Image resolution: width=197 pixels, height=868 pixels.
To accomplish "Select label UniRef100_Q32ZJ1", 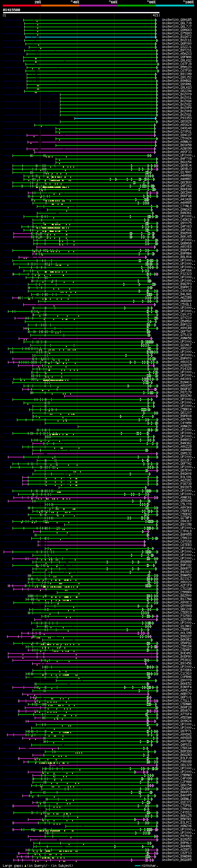I will tap(177, 47).
